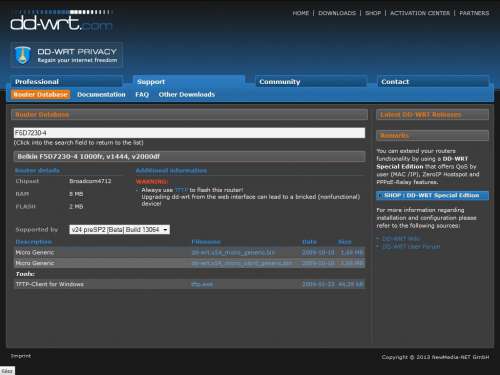The width and height of the screenshot is (500, 375).
Task: Click the 'RAM' label in router details
Action: [22, 194]
